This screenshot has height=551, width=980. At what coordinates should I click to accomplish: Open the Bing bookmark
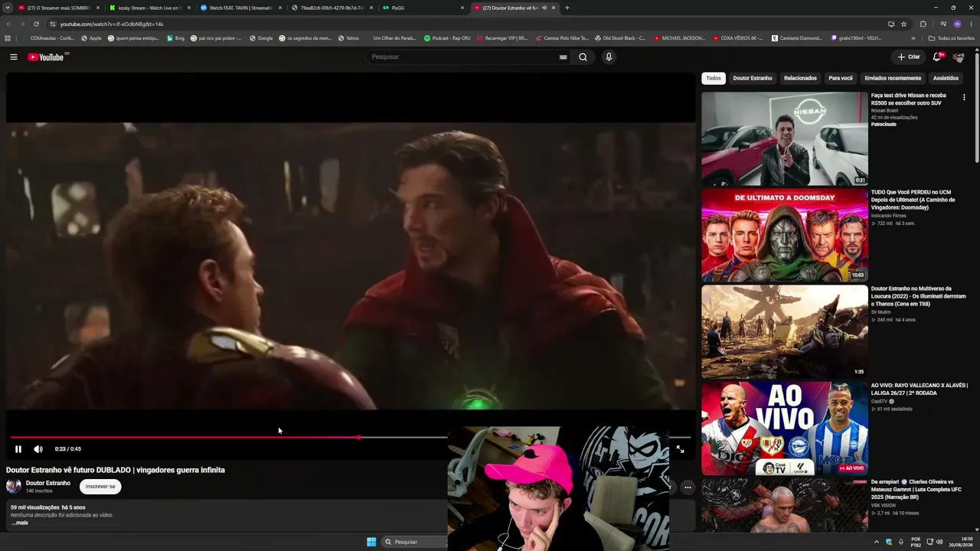pos(175,38)
